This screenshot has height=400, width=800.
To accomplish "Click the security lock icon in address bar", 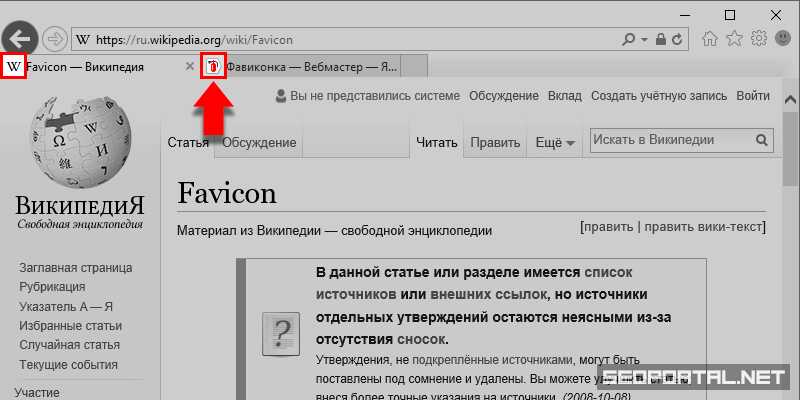I will (660, 40).
